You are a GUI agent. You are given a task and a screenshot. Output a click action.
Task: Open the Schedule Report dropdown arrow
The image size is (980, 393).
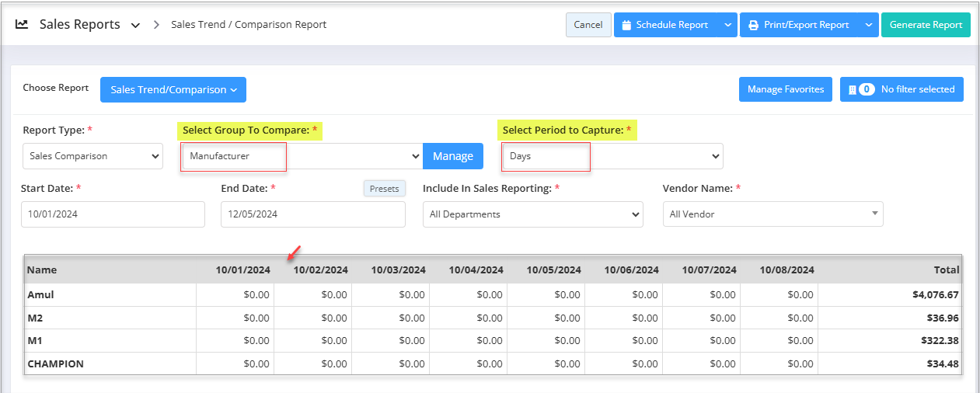click(728, 25)
